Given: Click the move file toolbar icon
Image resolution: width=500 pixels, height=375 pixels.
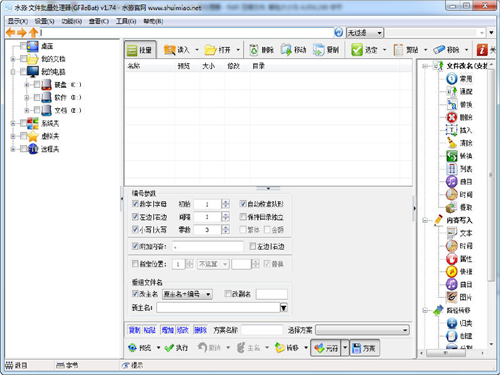Looking at the screenshot, I should 286,50.
